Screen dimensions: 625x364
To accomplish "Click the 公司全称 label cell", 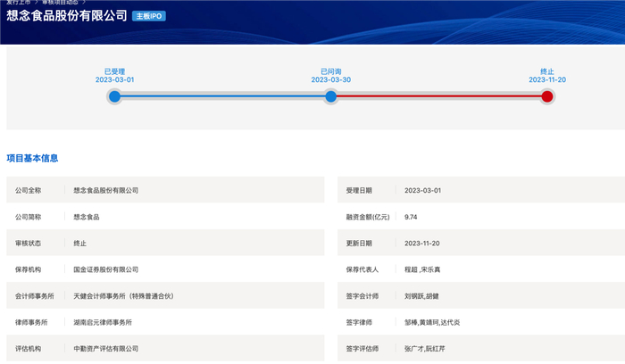I will pos(28,190).
